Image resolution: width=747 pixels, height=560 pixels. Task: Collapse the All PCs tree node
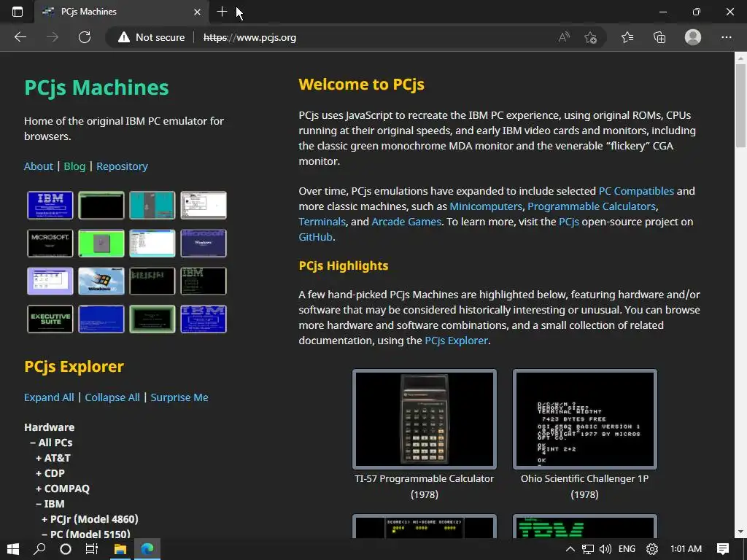pos(51,443)
